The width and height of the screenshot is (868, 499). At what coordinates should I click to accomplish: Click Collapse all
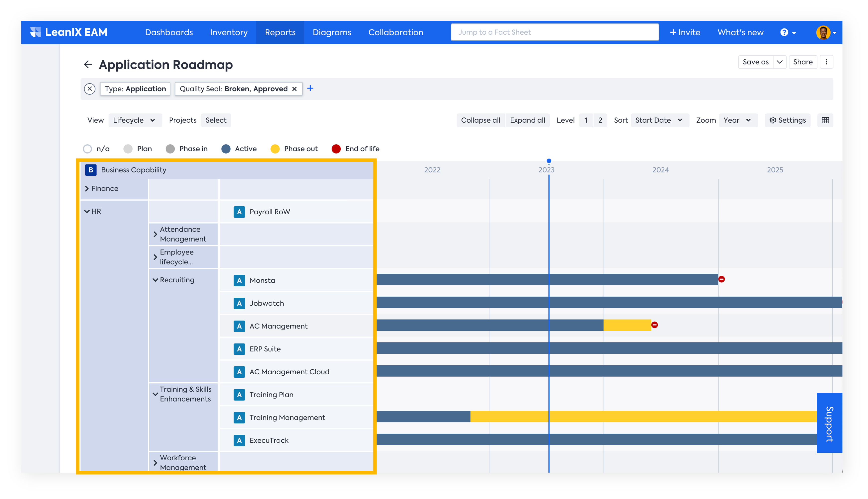tap(480, 120)
